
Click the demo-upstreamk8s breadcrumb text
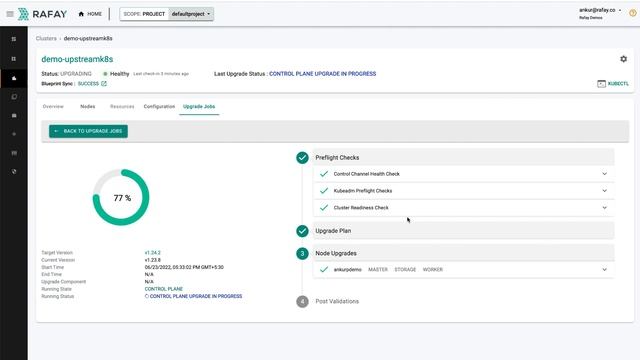[88, 38]
